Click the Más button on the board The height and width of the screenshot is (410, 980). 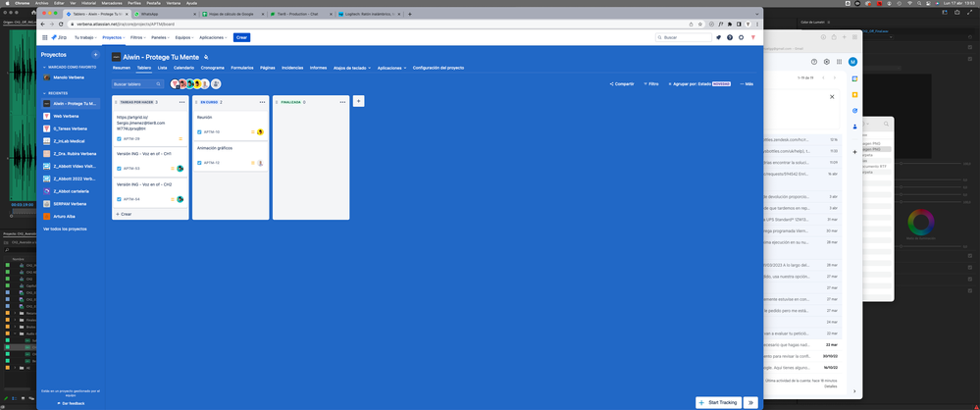pos(747,83)
